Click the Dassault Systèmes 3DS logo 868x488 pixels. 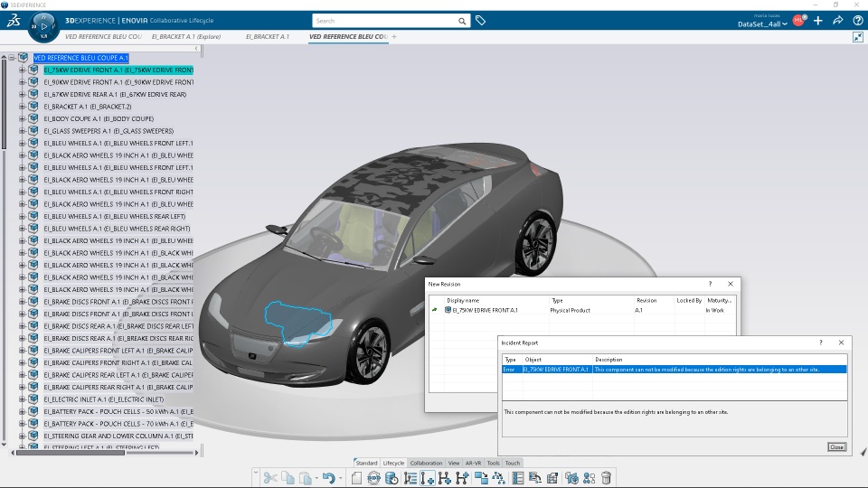(x=14, y=21)
